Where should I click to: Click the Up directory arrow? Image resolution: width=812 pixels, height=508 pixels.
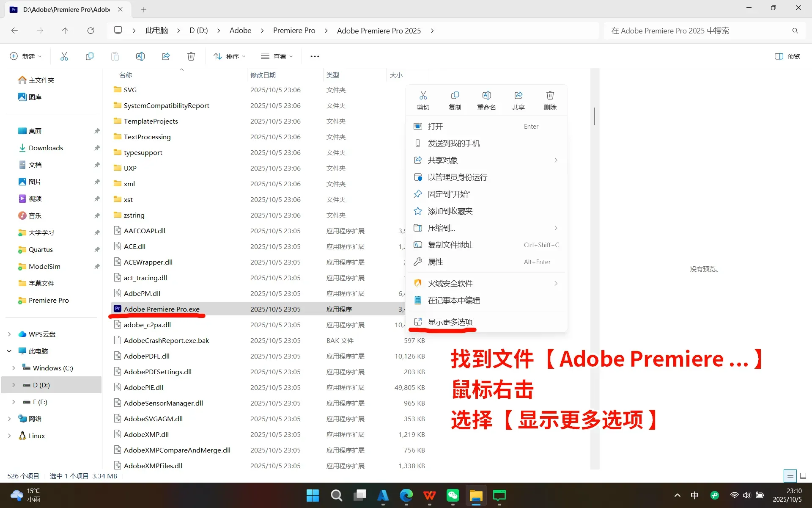(x=65, y=30)
